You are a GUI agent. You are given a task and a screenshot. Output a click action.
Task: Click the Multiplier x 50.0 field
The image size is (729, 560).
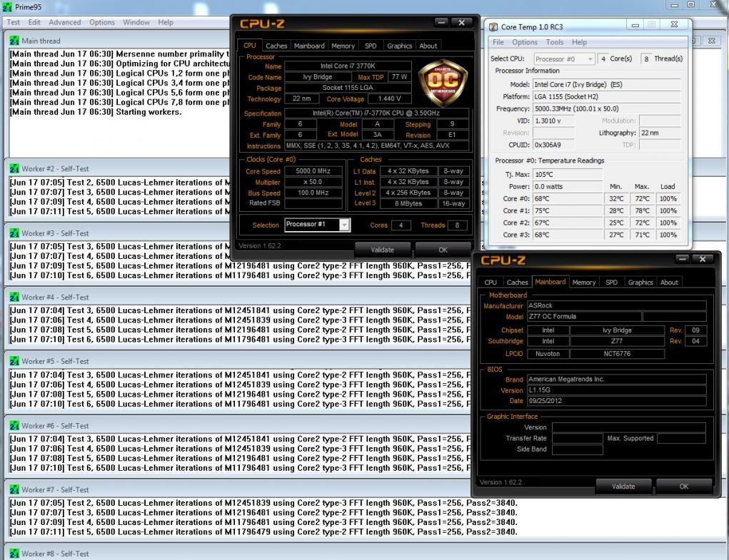[x=313, y=182]
